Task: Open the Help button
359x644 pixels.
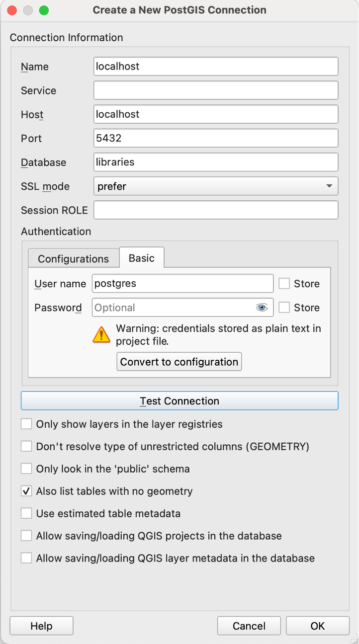Action: (x=41, y=626)
